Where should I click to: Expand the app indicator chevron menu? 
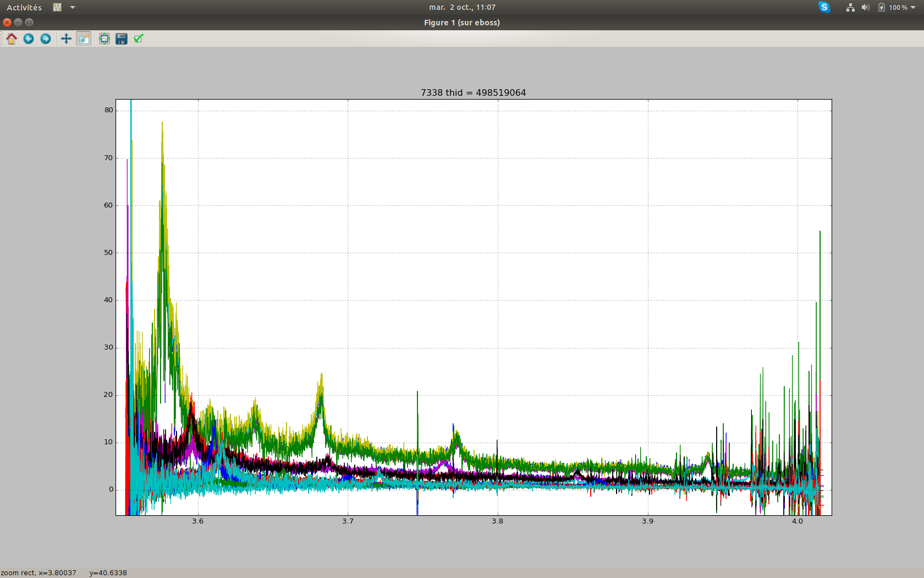72,7
